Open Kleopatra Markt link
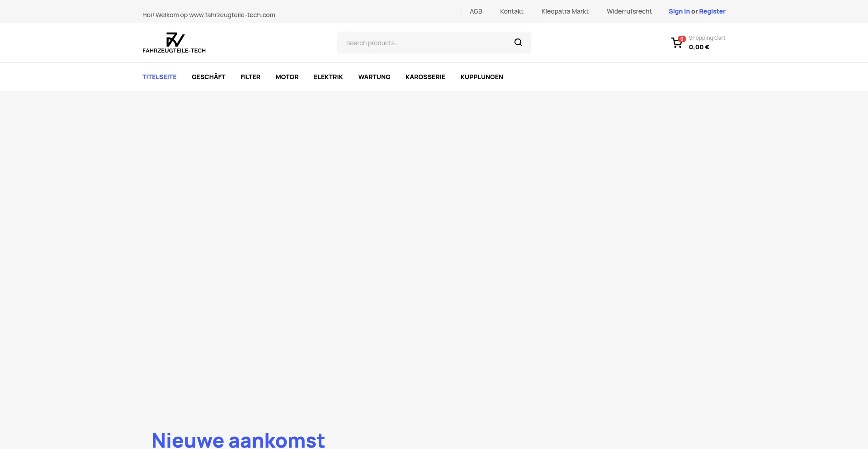The height and width of the screenshot is (449, 868). point(565,11)
